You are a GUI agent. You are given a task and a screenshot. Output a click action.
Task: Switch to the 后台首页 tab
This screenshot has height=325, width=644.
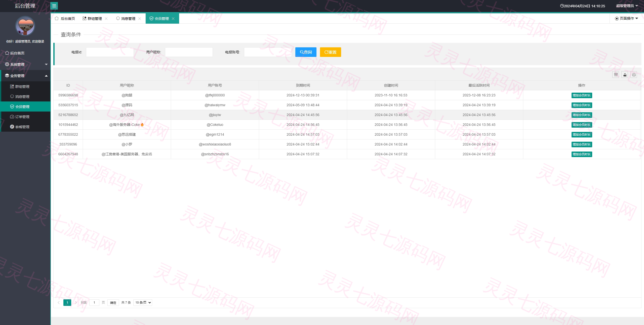point(65,19)
